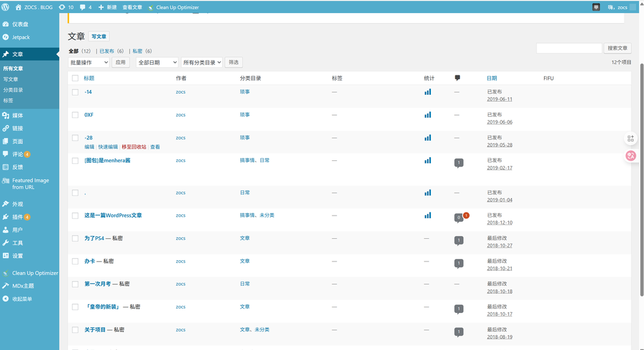Image resolution: width=644 pixels, height=350 pixels.
Task: Open Clean Up Optimizer in the sidebar
Action: coord(35,273)
